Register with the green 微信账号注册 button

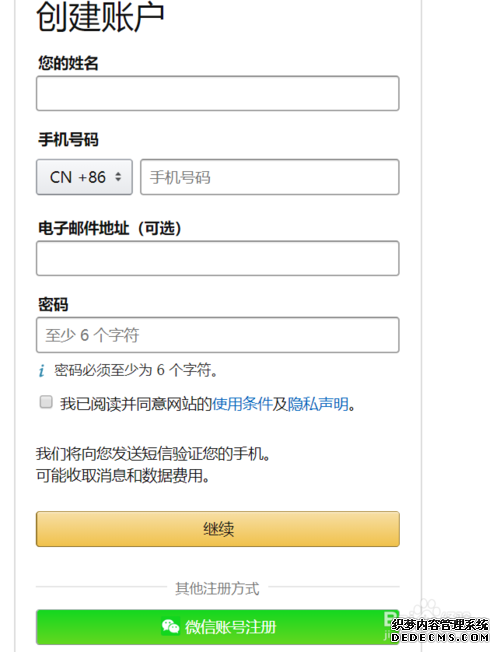coord(218,627)
